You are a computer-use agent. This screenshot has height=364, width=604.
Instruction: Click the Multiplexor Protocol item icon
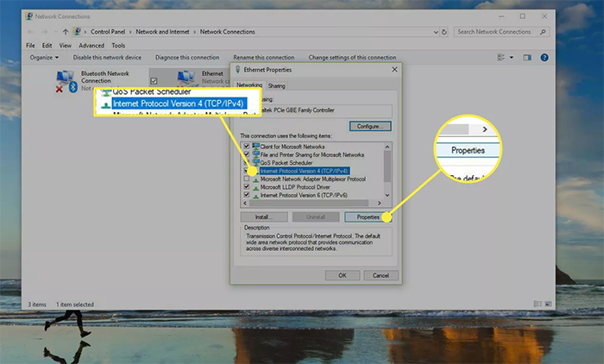click(x=255, y=179)
